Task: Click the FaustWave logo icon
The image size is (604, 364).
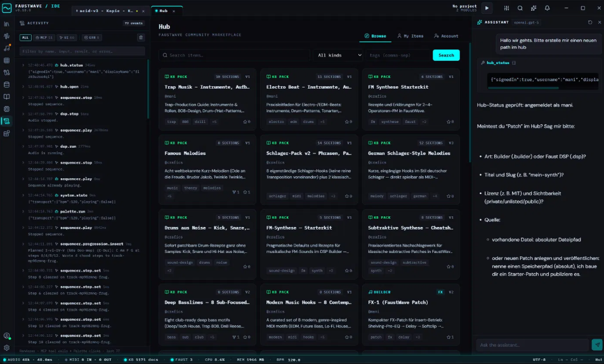Action: (6, 8)
